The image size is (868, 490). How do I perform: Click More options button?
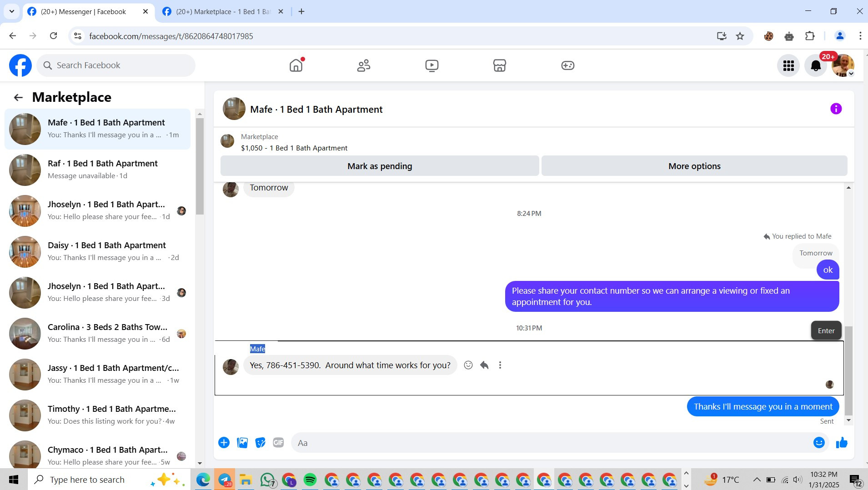[x=694, y=166]
